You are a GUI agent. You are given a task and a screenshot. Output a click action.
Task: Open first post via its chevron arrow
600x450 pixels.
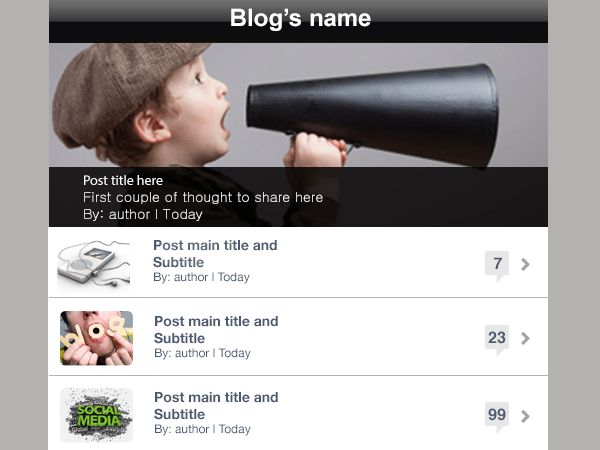525,264
